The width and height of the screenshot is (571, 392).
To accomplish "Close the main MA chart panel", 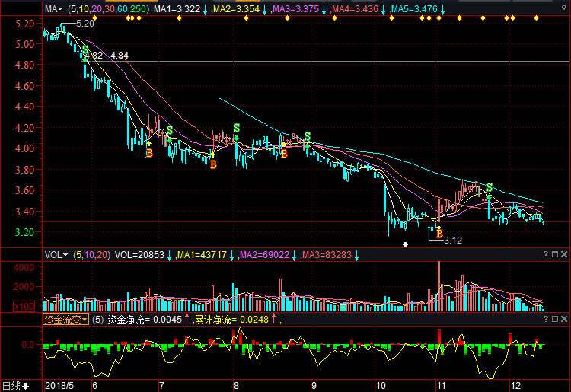I will click(564, 9).
